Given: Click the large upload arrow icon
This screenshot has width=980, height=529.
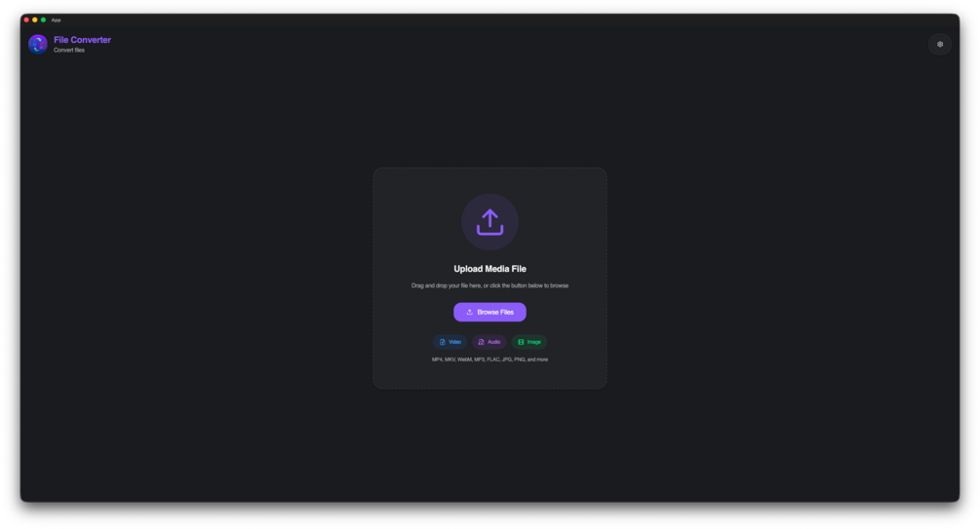Looking at the screenshot, I should point(490,222).
